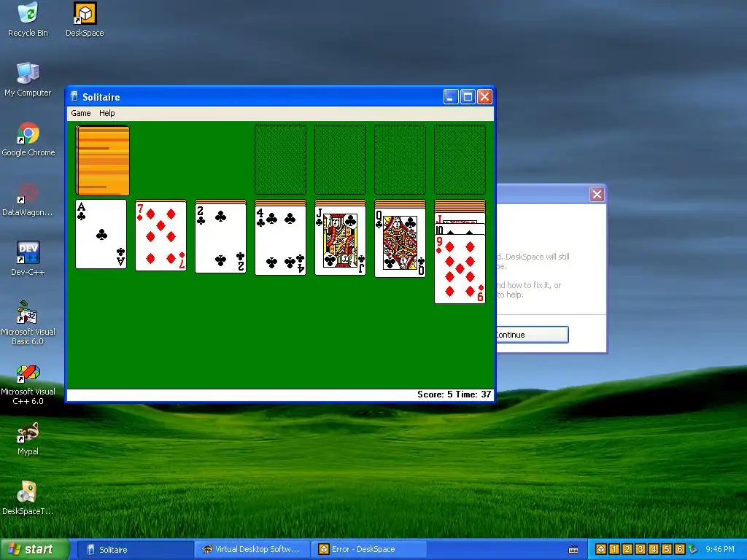
Task: Select the Dev-C++ desktop shortcut
Action: click(x=28, y=259)
